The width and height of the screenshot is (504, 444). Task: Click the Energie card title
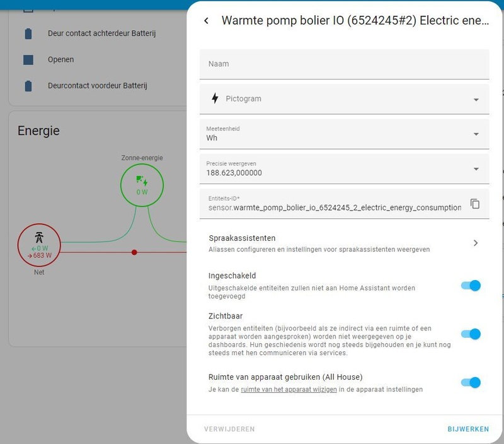[38, 131]
